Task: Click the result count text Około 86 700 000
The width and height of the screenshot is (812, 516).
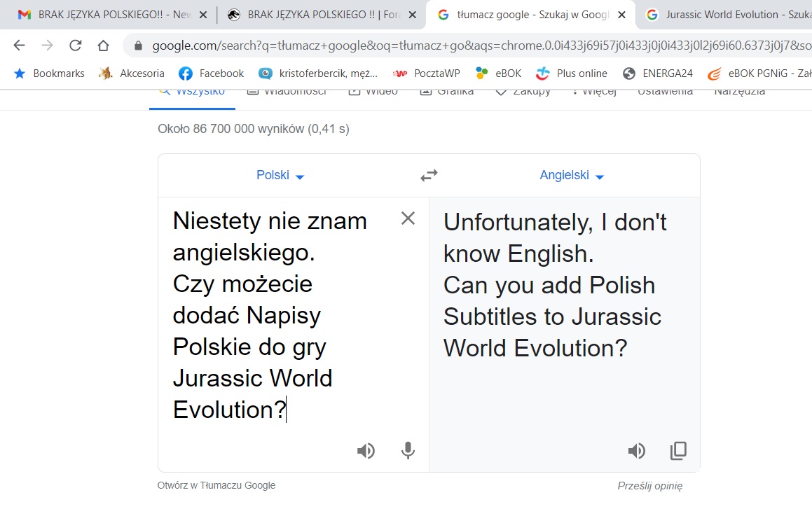Action: tap(253, 129)
